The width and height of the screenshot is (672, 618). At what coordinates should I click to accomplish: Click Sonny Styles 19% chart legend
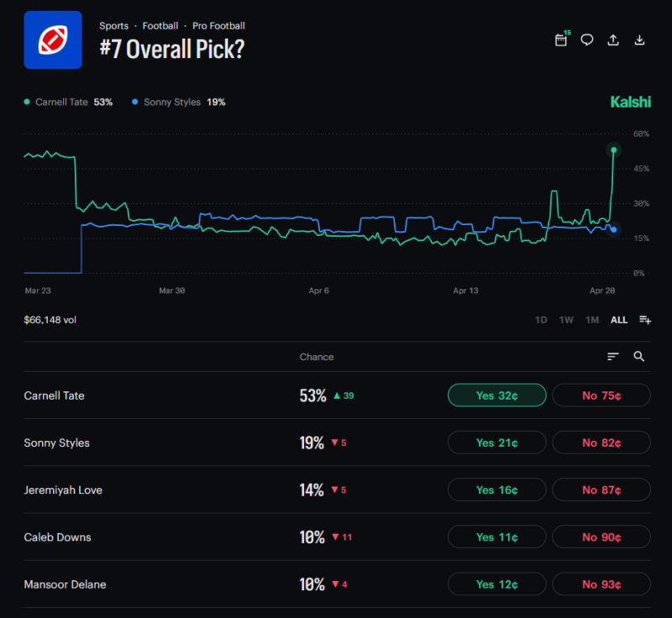coord(179,102)
